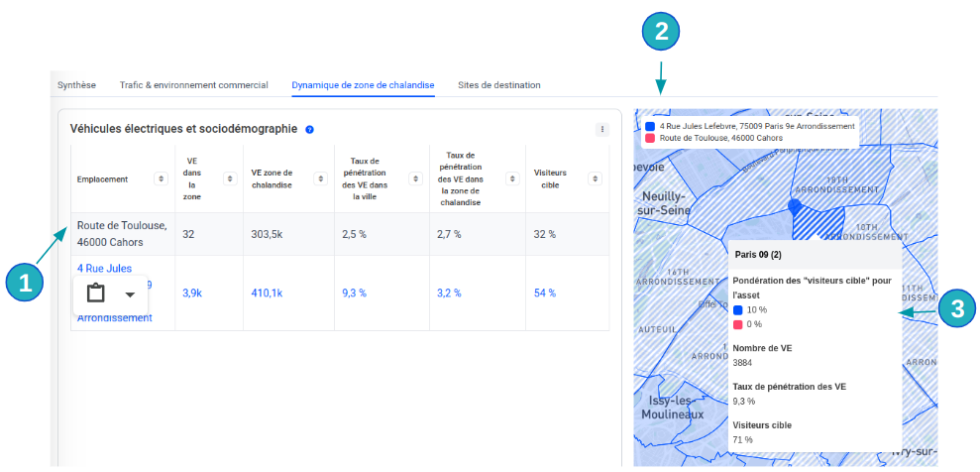Viewport: 980px width, 472px height.
Task: Open Trafic & environnement commercial tab
Action: [x=193, y=85]
